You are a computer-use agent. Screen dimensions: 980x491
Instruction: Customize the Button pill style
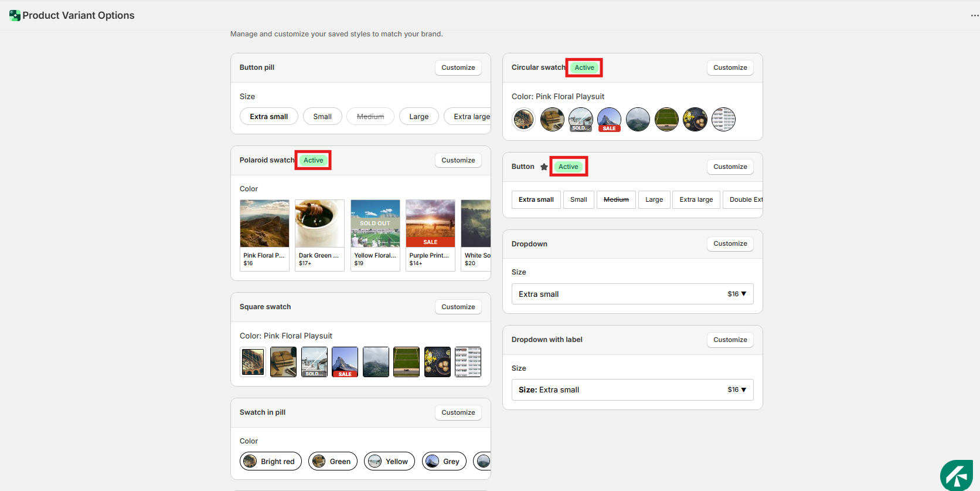coord(458,68)
